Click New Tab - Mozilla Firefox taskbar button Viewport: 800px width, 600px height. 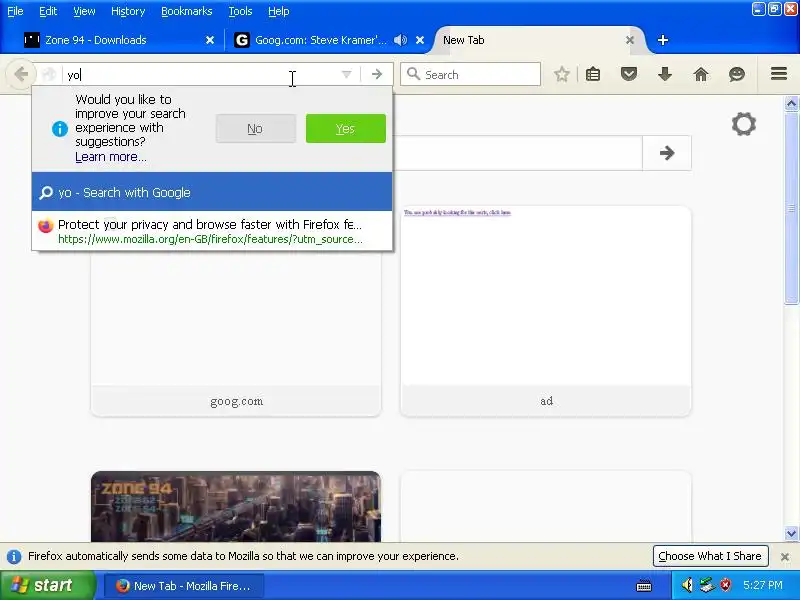(x=184, y=586)
